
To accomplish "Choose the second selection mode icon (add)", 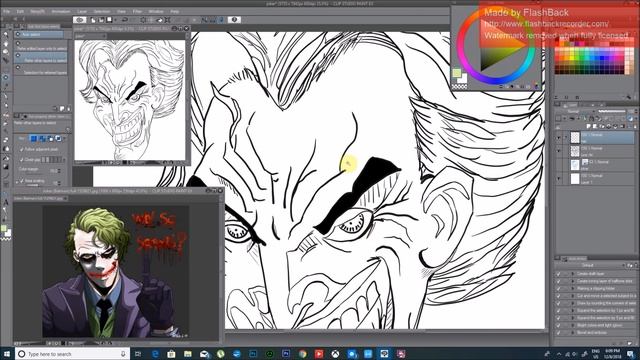I will (42, 139).
